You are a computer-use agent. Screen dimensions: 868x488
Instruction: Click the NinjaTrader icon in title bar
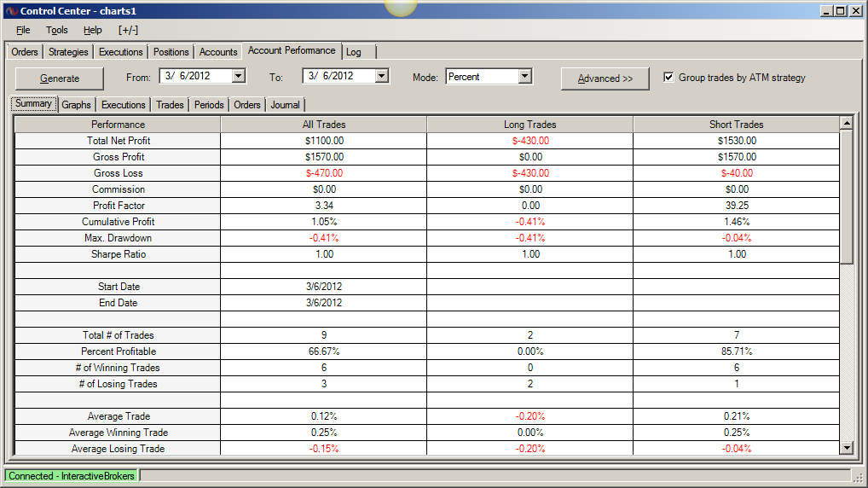[x=11, y=11]
